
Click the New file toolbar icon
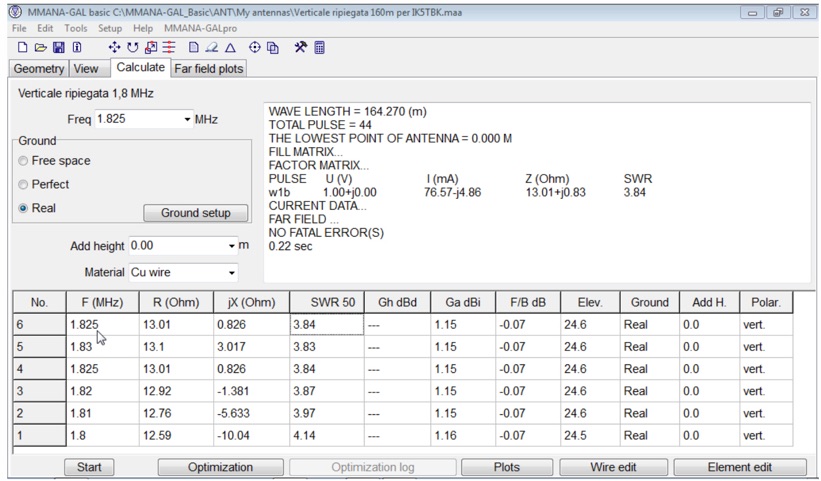click(23, 48)
